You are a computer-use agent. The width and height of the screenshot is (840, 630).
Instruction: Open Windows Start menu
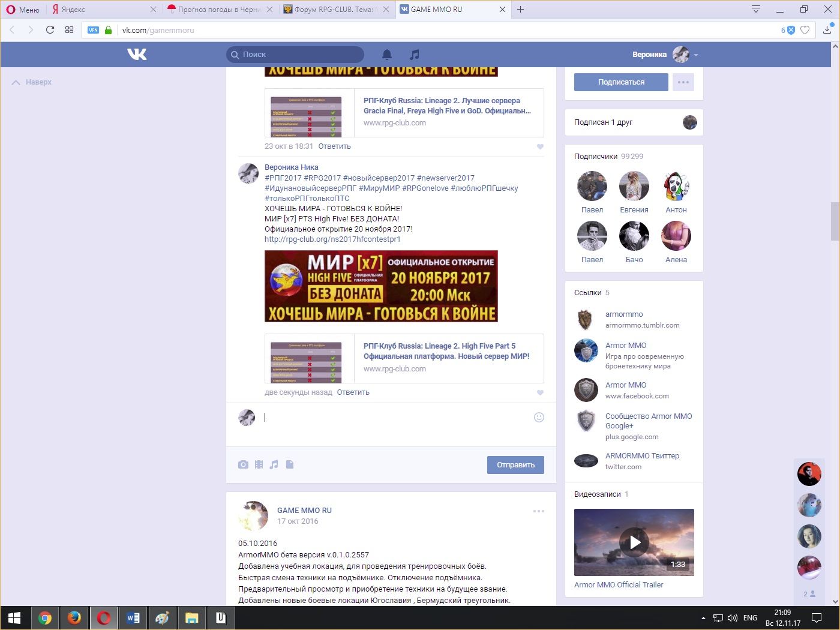coord(14,618)
